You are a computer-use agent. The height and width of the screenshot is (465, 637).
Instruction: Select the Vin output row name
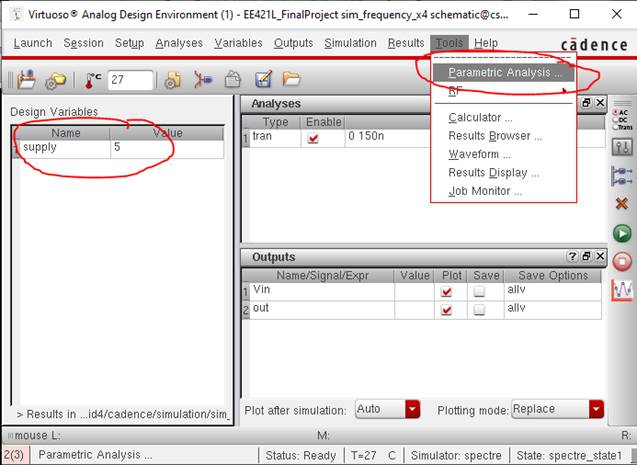321,291
